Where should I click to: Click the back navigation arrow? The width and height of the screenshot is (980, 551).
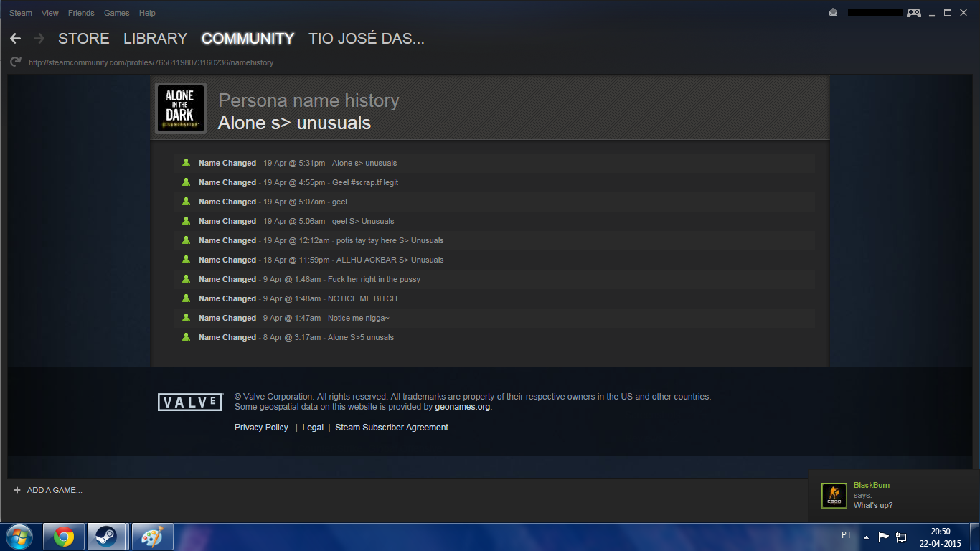click(x=15, y=39)
